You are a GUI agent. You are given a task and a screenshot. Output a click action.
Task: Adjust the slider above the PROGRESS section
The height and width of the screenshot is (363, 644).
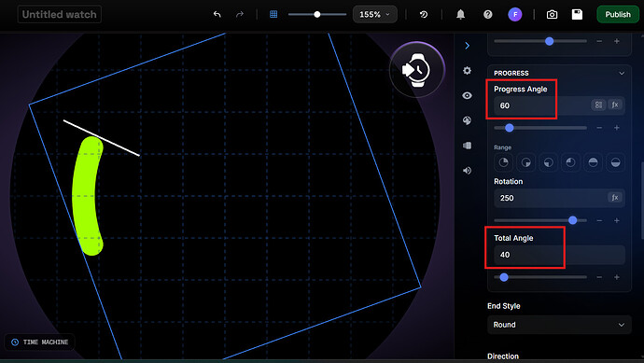549,41
